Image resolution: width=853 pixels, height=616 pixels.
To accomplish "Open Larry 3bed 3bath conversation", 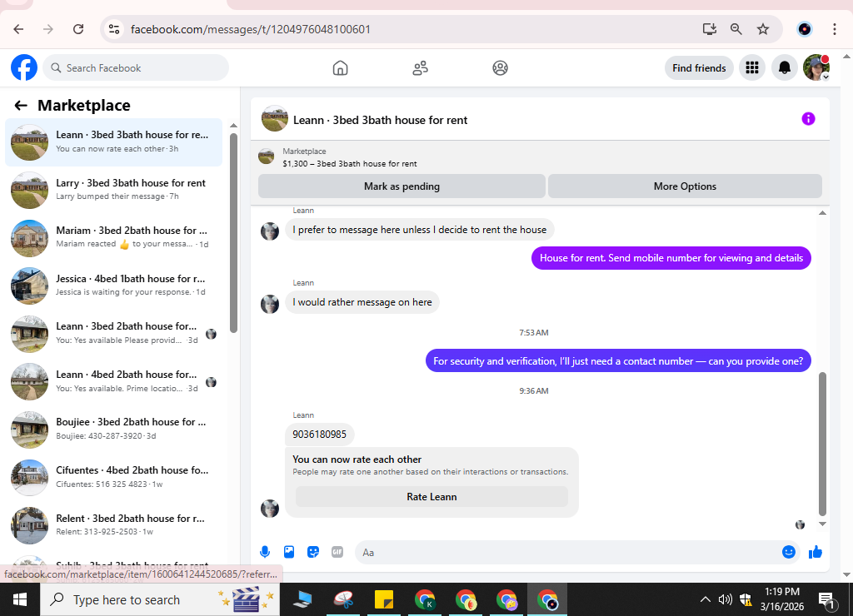I will [x=113, y=190].
